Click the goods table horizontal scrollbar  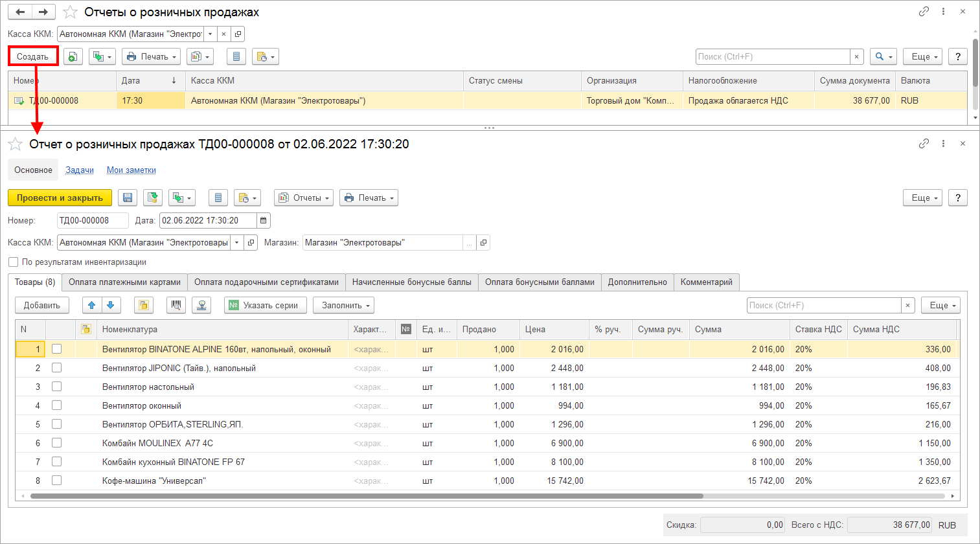[367, 496]
